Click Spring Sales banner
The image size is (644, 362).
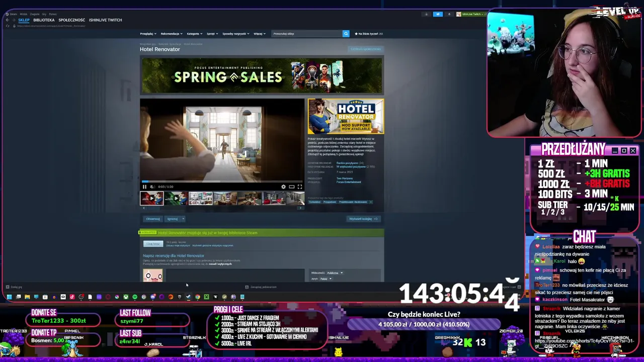click(x=262, y=76)
